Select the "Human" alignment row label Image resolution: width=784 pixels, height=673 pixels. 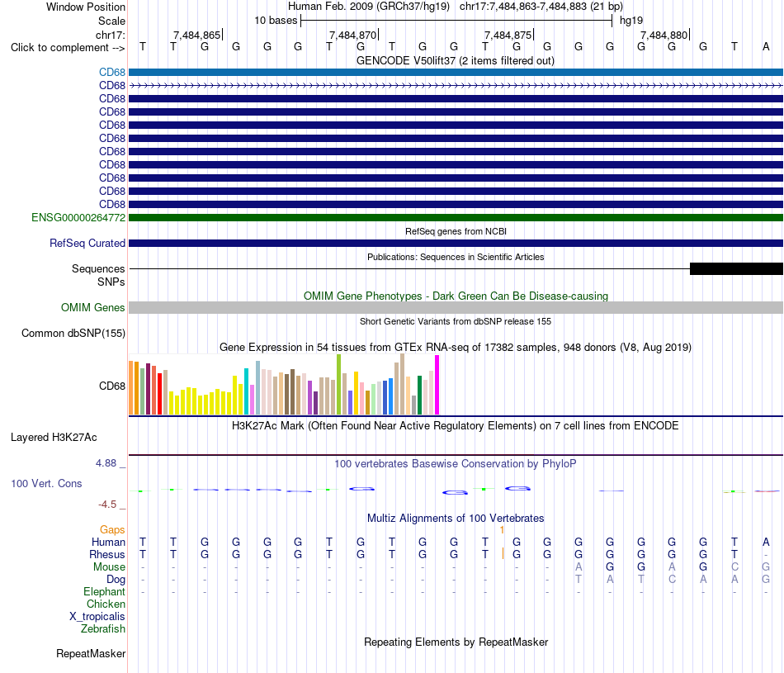[x=108, y=542]
